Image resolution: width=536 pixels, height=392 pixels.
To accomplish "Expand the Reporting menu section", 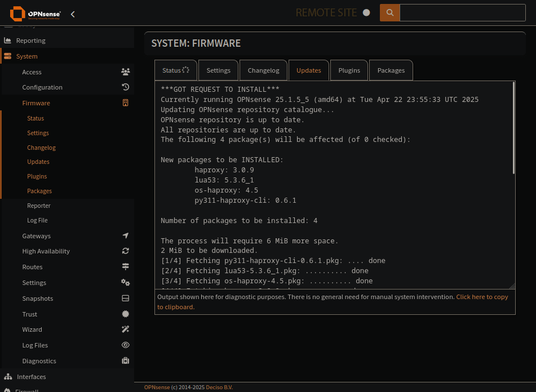I will (67, 41).
